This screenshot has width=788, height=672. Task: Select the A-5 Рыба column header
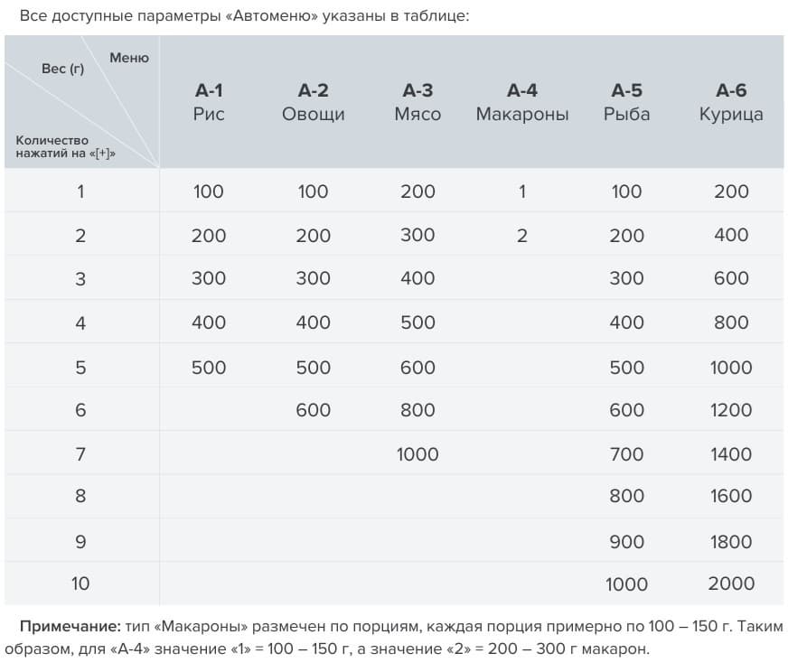[626, 102]
